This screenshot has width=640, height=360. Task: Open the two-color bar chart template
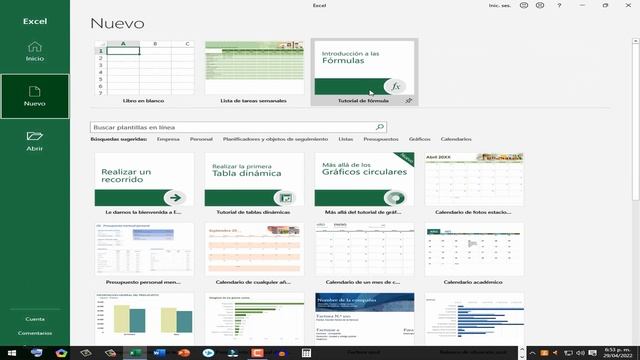coord(144,319)
